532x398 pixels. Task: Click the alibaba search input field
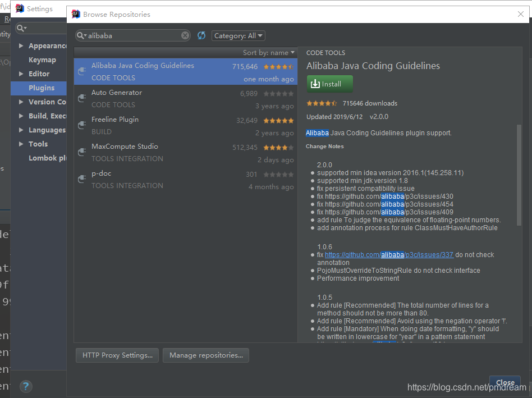(x=133, y=35)
